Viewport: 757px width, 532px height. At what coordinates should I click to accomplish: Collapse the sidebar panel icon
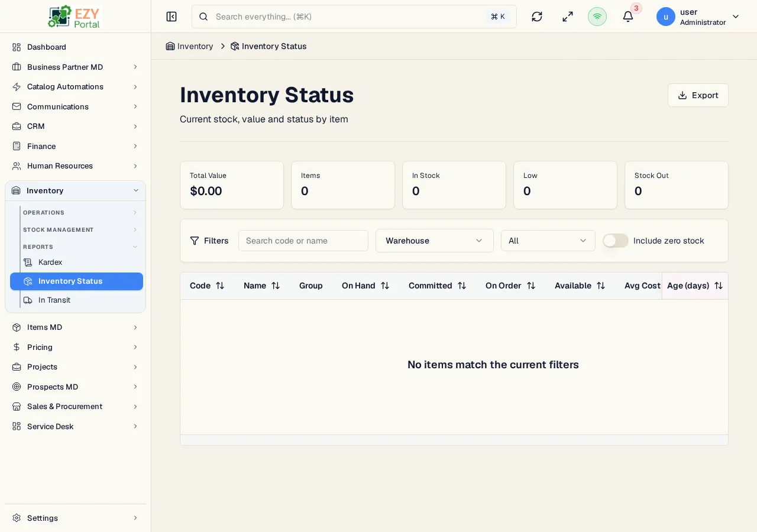(172, 17)
